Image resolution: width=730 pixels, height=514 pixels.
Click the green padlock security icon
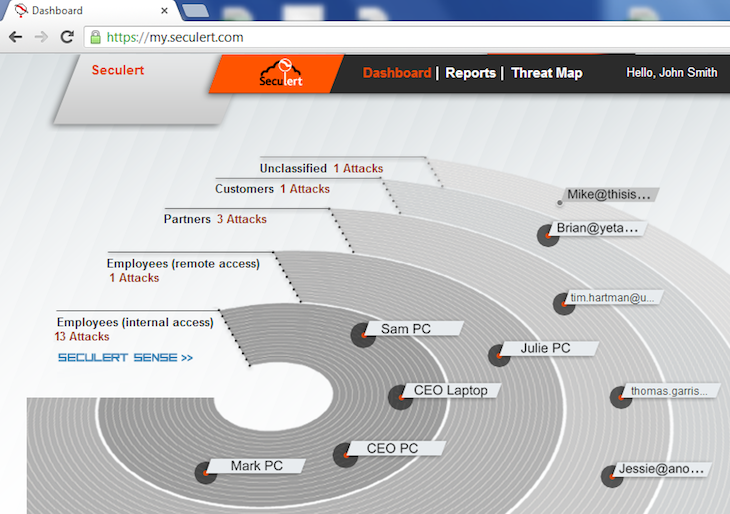(x=95, y=37)
